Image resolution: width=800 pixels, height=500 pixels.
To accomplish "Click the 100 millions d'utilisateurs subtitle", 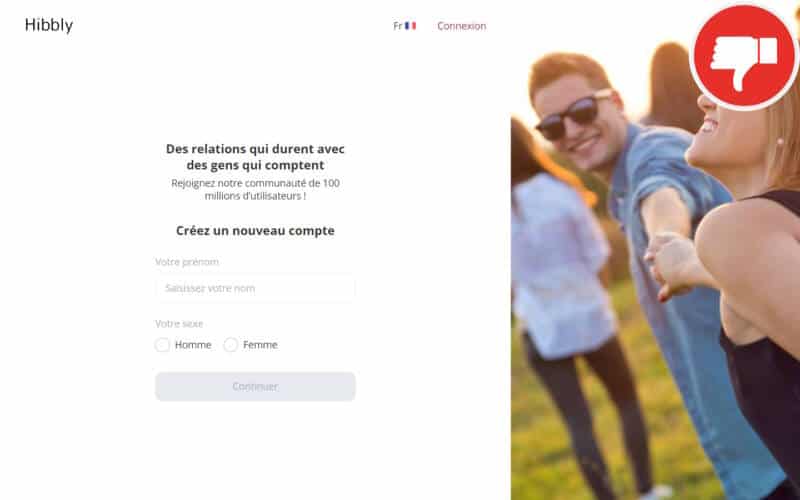I will [x=255, y=189].
